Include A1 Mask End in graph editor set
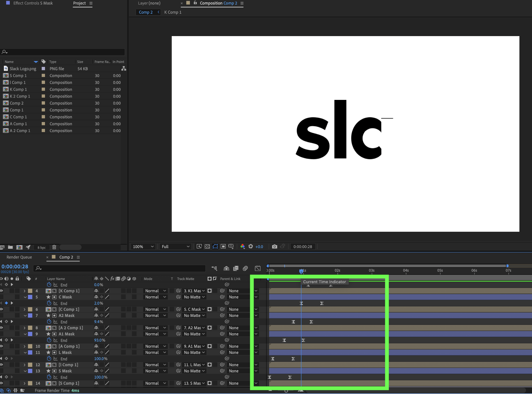The height and width of the screenshot is (394, 532). coord(56,340)
